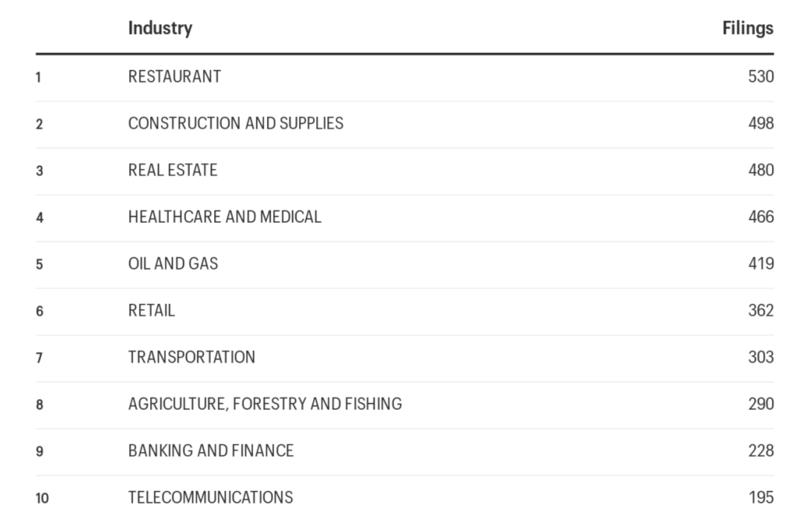Click the REAL ESTATE industry name
Image resolution: width=804 pixels, height=532 pixels.
[172, 170]
